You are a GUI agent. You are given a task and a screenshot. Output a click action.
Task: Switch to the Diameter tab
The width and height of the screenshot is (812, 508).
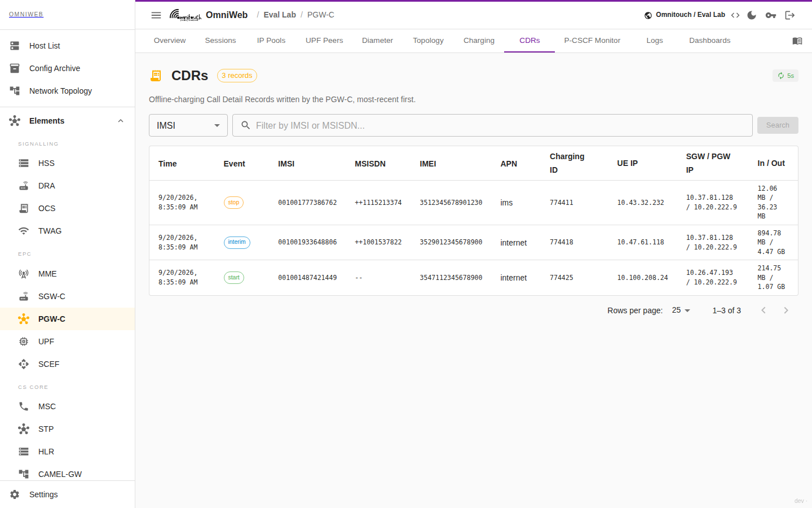(377, 41)
